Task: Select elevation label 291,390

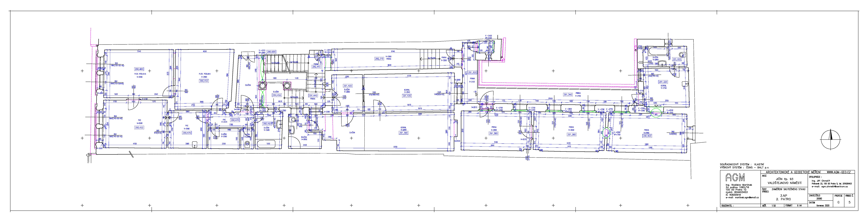Action: click(403, 133)
